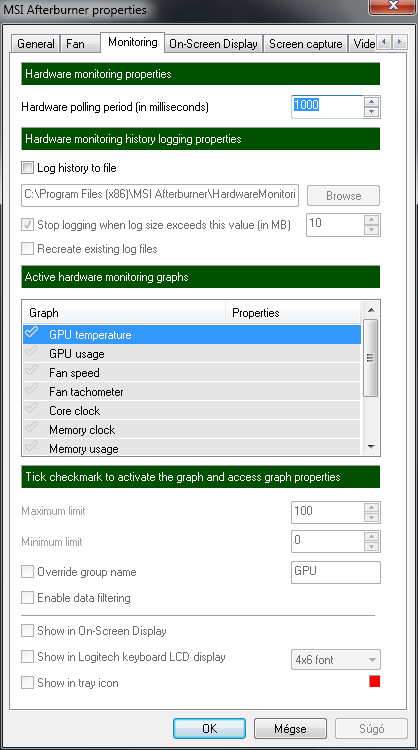Increase the hardware polling period value
Viewport: 418px width, 750px height.
click(x=372, y=101)
